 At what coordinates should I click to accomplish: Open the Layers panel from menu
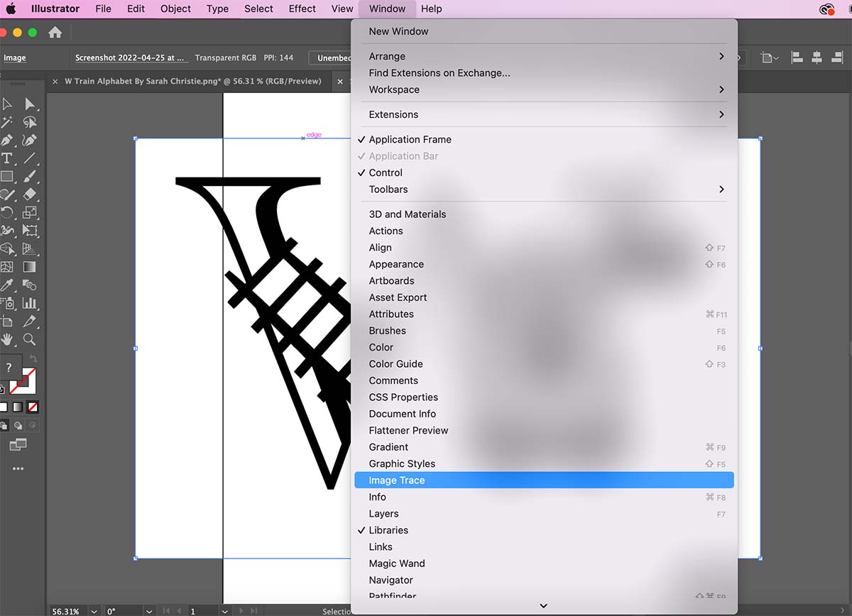[545, 514]
